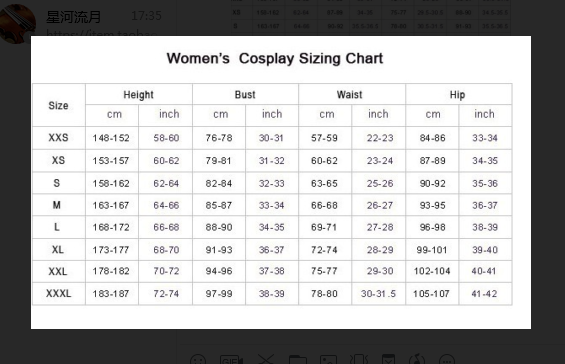
Task: Select the 17:35 message timestamp
Action: click(146, 16)
